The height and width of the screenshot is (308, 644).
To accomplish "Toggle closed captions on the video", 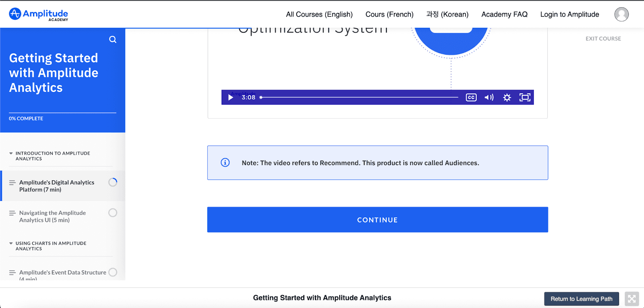I will tap(471, 97).
